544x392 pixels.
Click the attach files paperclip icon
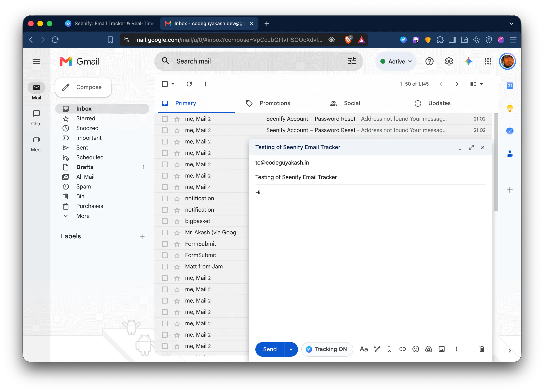pyautogui.click(x=389, y=349)
